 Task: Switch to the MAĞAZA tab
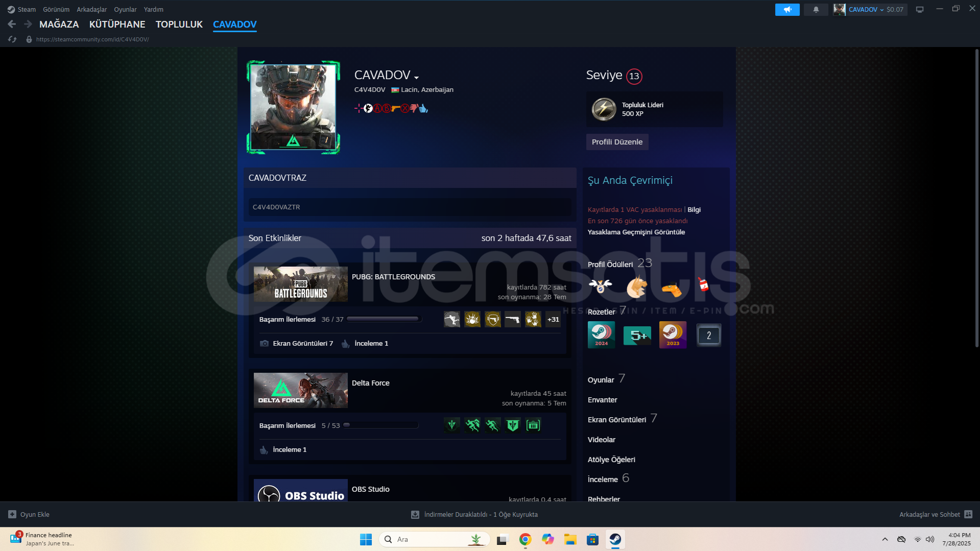tap(59, 24)
